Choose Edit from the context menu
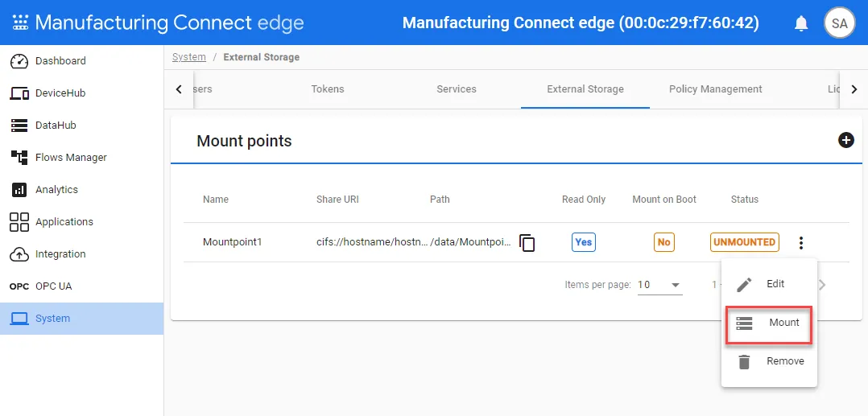The width and height of the screenshot is (868, 416). click(x=770, y=284)
